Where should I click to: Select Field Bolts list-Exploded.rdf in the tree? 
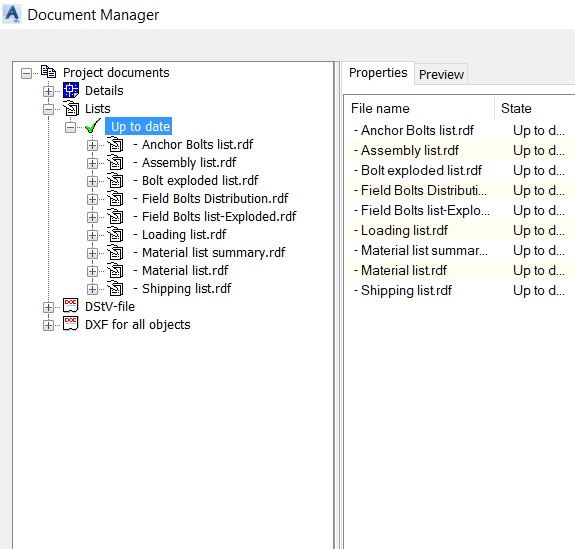[215, 216]
